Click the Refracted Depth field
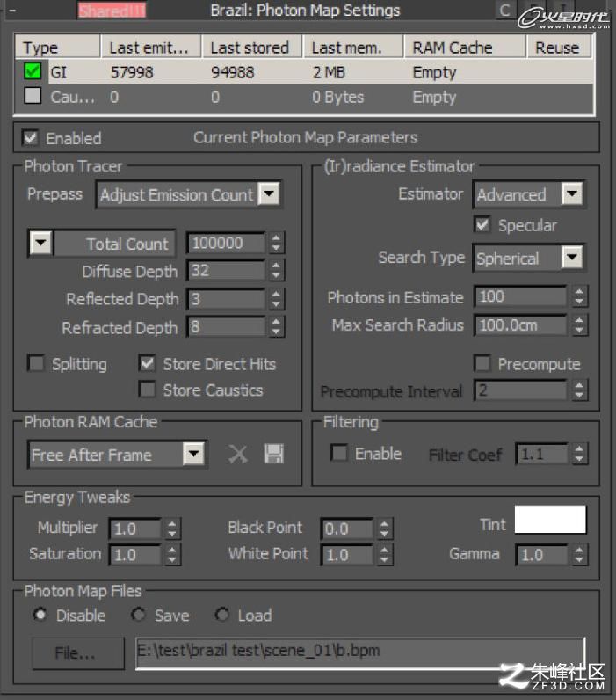The image size is (616, 700). tap(226, 327)
